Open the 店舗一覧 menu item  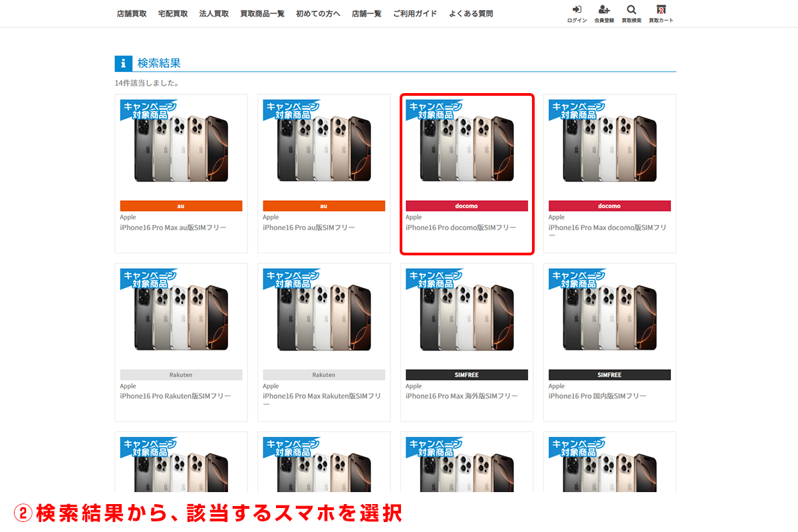coord(366,13)
